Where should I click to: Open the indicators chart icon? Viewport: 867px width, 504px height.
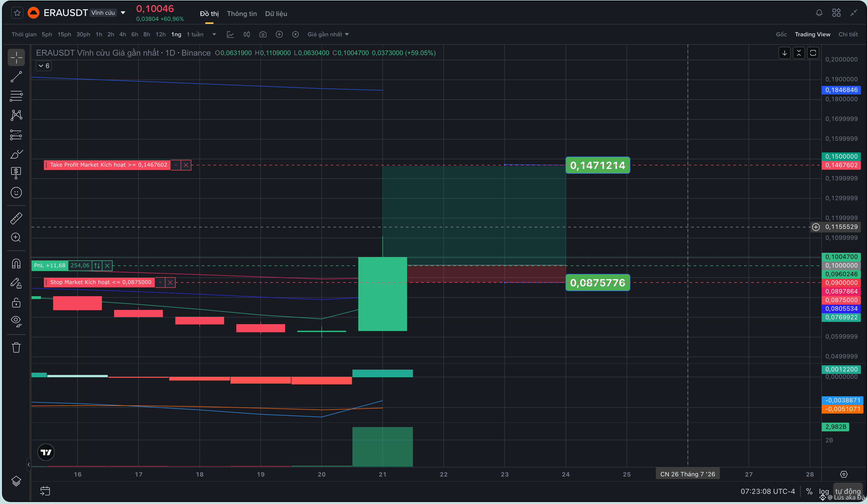pyautogui.click(x=230, y=34)
